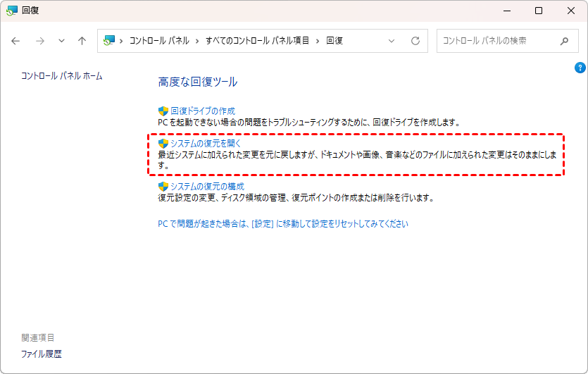Image resolution: width=588 pixels, height=374 pixels.
Task: Expand chevron after コントロール パネル breadcrumb
Action: click(197, 41)
